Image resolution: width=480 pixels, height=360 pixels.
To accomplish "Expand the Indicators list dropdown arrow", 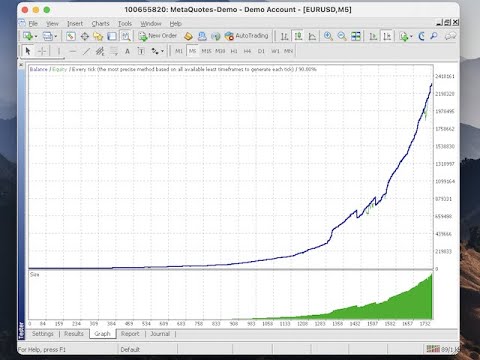I will point(411,36).
